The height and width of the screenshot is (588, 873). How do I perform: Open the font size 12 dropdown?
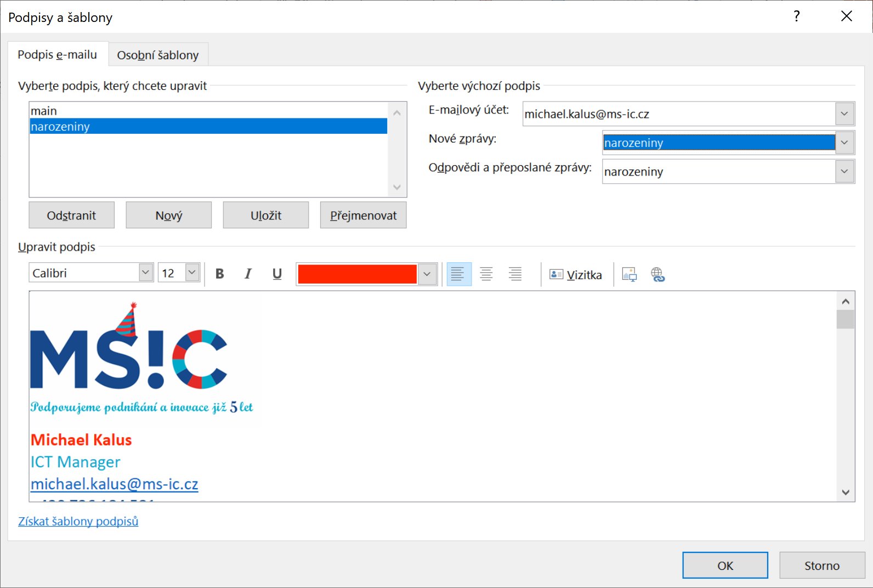pyautogui.click(x=192, y=272)
